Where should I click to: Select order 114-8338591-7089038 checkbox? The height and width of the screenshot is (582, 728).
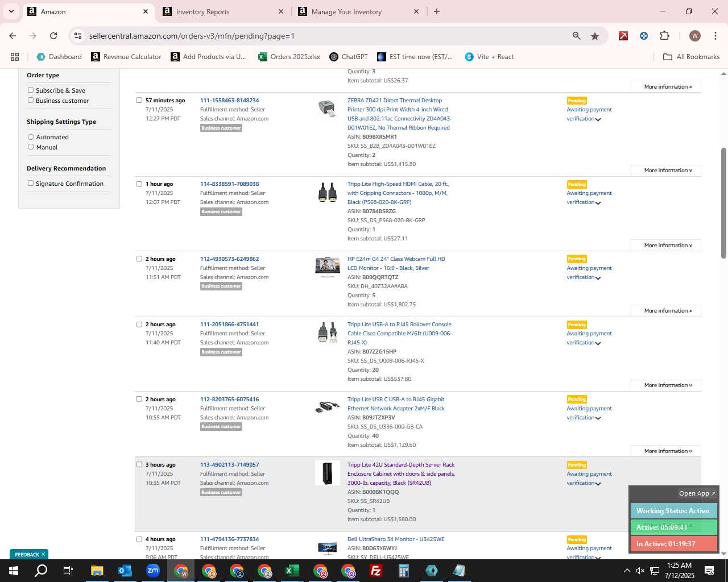[x=139, y=184]
